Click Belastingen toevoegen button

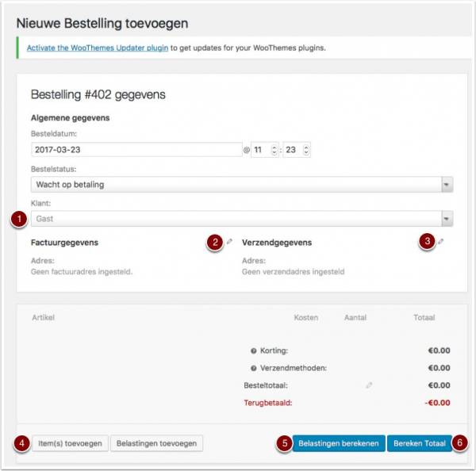point(156,443)
